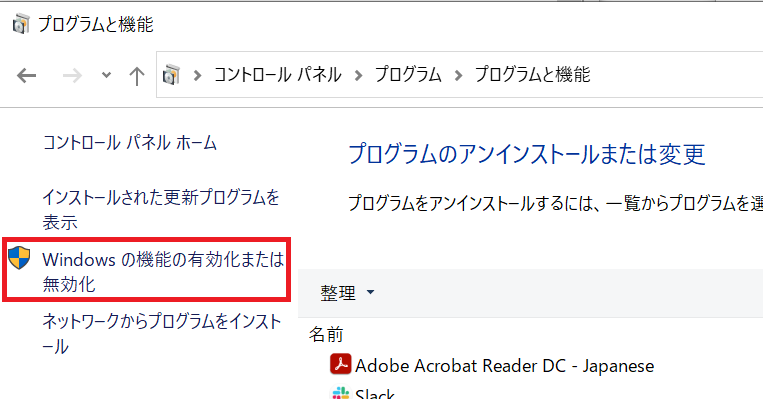The image size is (763, 399).
Task: Click title bar プログラムと機能 window icon
Action: pyautogui.click(x=21, y=24)
